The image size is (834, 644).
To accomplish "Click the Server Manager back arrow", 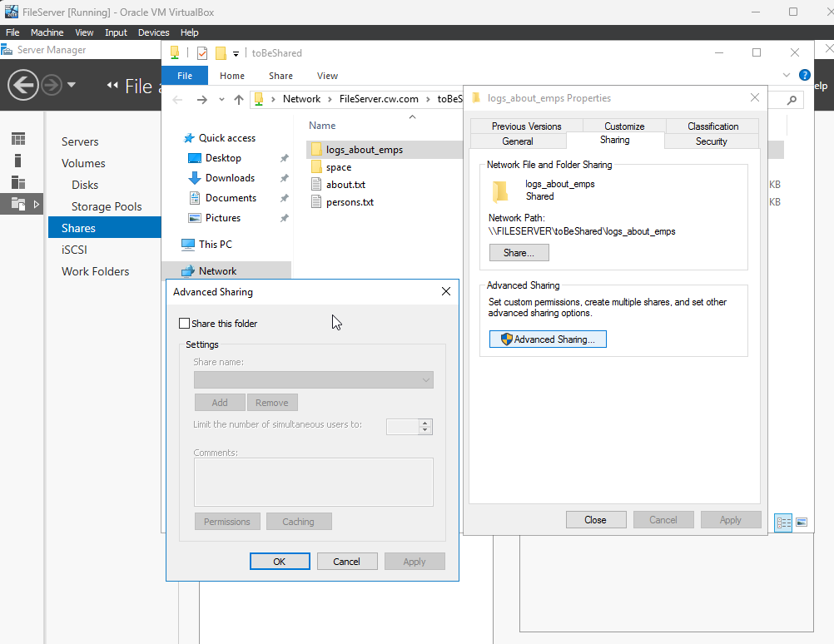I will point(22,85).
